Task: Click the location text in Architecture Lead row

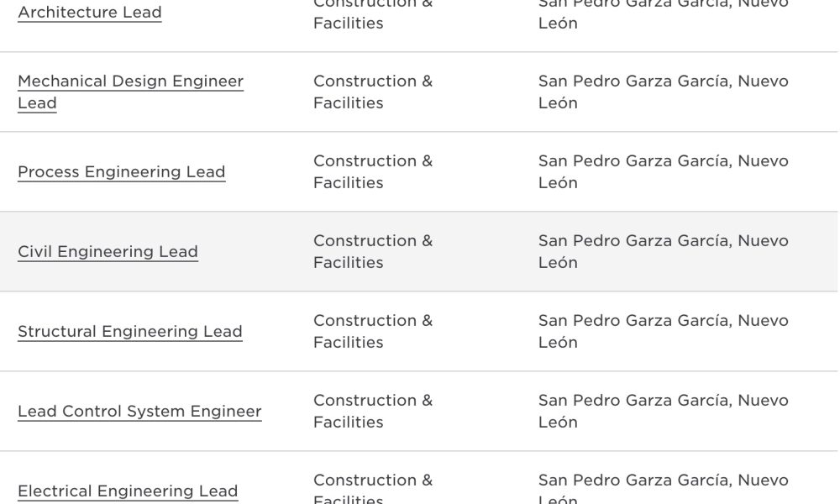Action: (664, 15)
